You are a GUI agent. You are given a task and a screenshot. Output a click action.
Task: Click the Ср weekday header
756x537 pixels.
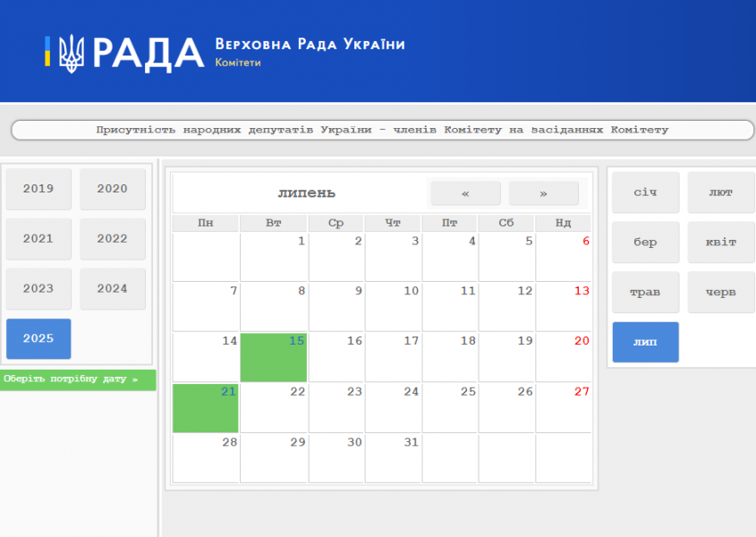[x=336, y=223]
